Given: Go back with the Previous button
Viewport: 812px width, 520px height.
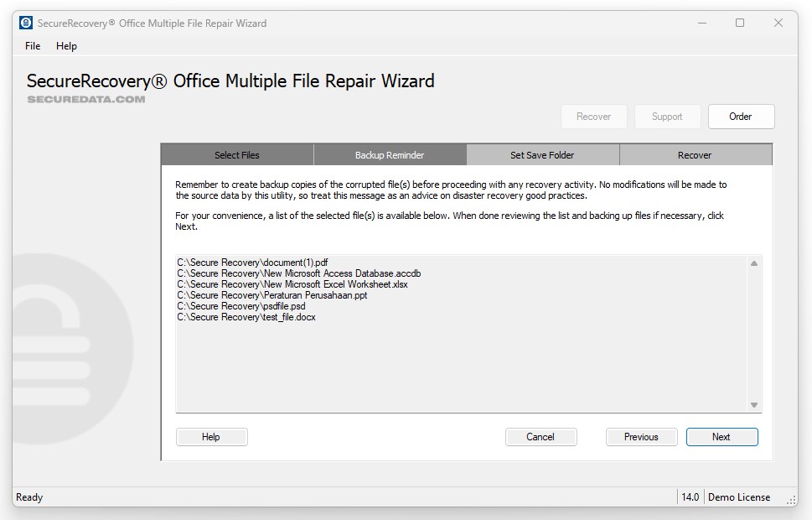Looking at the screenshot, I should [x=641, y=437].
